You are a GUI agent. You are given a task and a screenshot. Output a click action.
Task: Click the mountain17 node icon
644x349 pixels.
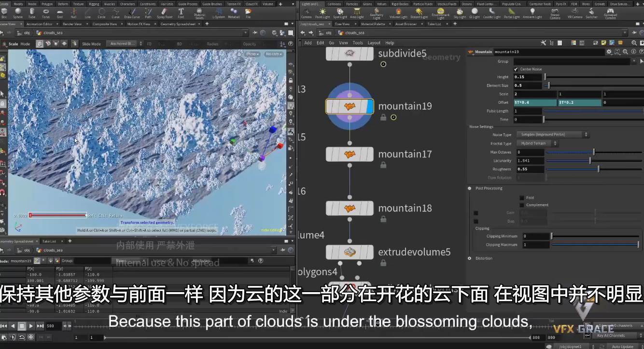click(x=350, y=154)
